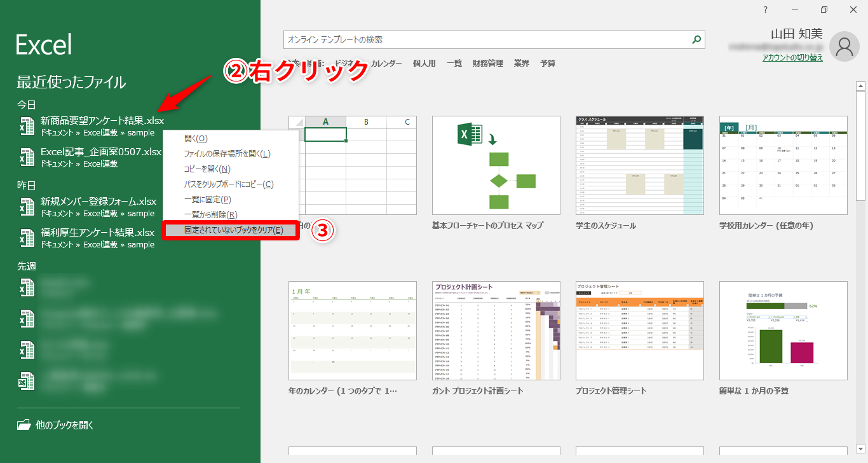Select the カレンダー suggested search

[386, 64]
